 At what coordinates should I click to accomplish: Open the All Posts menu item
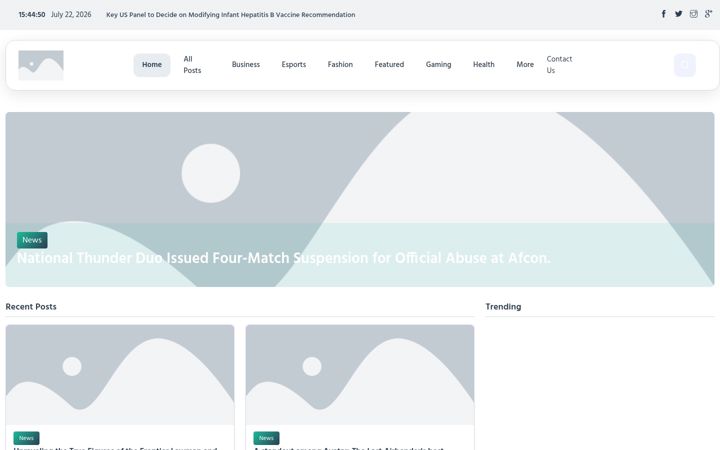[192, 65]
